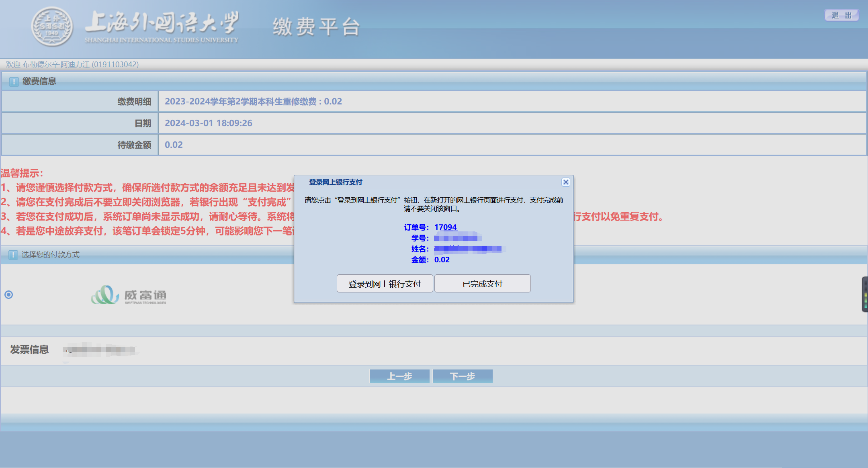Click the 待缴金额 amount 0.02 cell

pyautogui.click(x=174, y=145)
